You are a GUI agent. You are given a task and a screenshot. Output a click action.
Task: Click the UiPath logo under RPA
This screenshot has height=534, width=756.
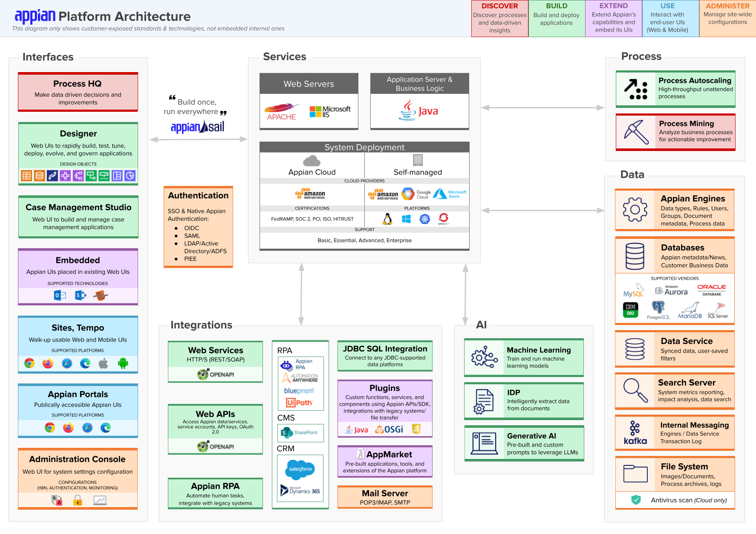pyautogui.click(x=299, y=403)
